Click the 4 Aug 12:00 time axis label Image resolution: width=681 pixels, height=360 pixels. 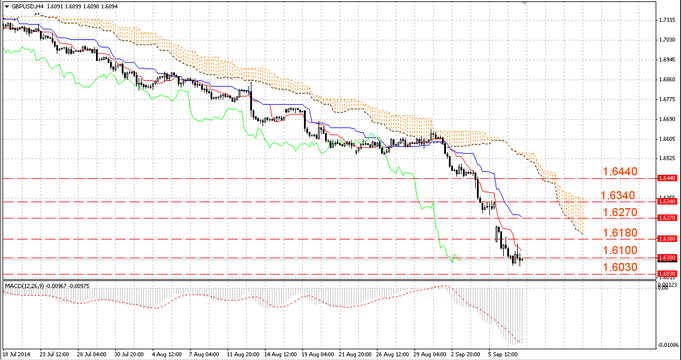coord(166,353)
